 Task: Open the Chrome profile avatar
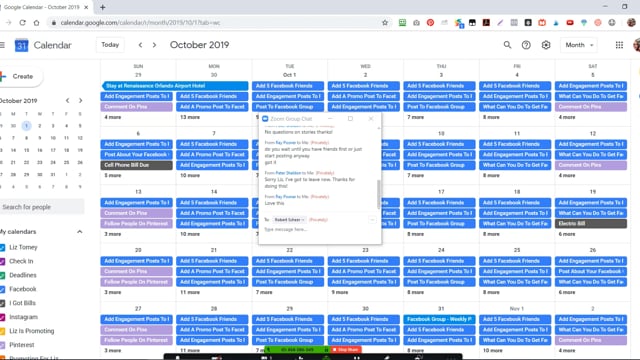click(632, 22)
